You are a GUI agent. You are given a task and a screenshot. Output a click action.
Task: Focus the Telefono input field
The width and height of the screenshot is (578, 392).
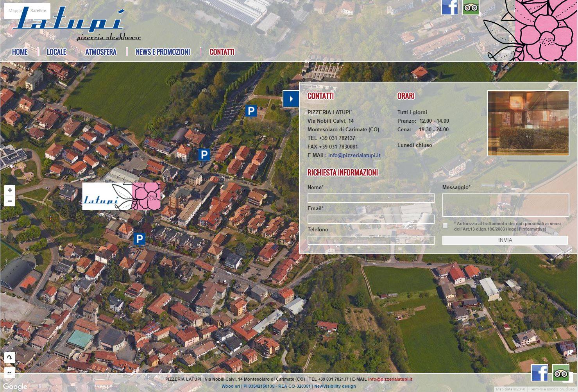coord(371,240)
